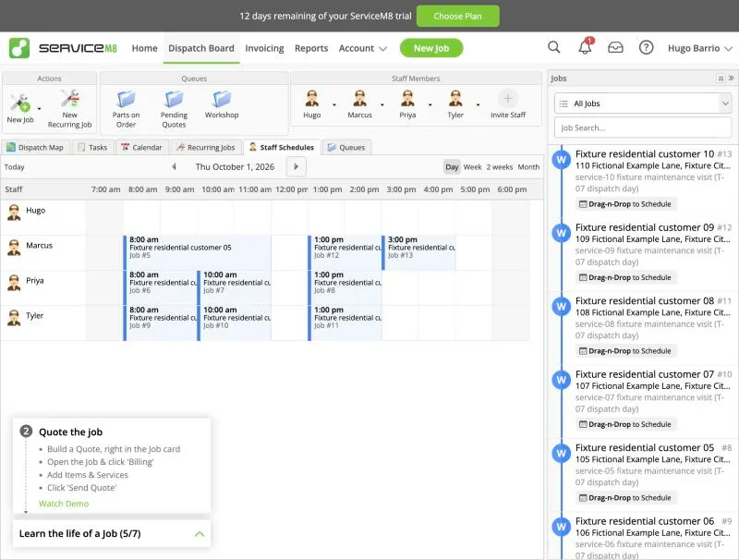This screenshot has width=739, height=560.
Task: Open the Recurring Jobs tab
Action: pyautogui.click(x=205, y=147)
